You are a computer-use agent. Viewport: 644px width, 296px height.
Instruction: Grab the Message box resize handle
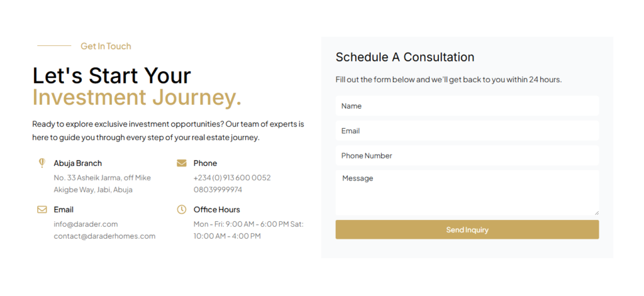pos(596,212)
